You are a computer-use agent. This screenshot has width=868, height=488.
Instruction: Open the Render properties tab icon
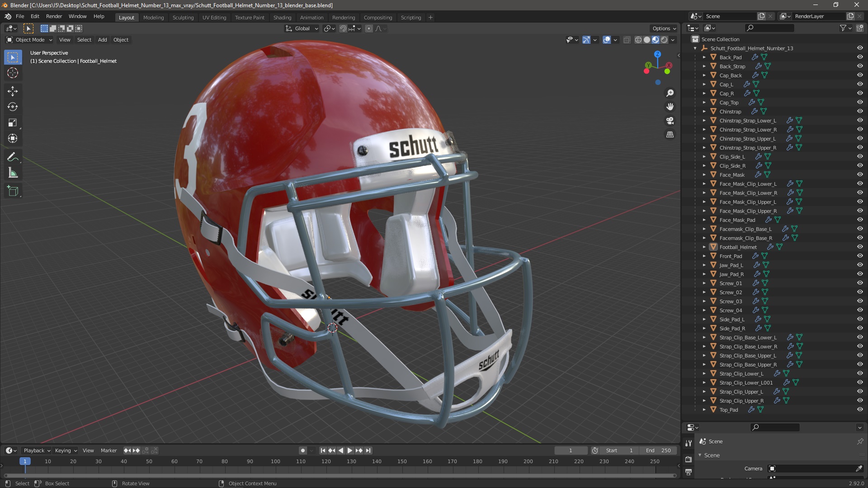pyautogui.click(x=689, y=459)
